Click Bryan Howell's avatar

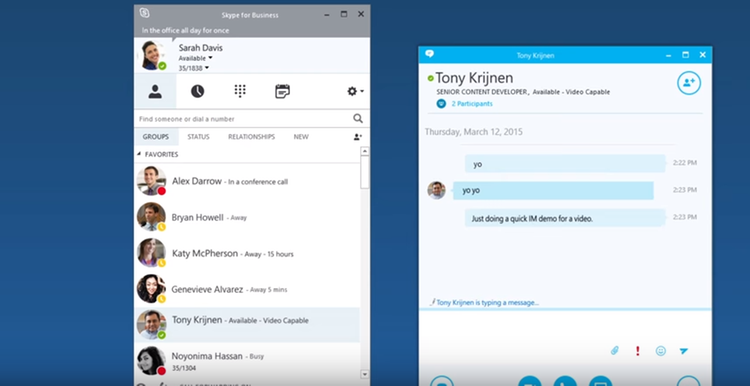(151, 217)
